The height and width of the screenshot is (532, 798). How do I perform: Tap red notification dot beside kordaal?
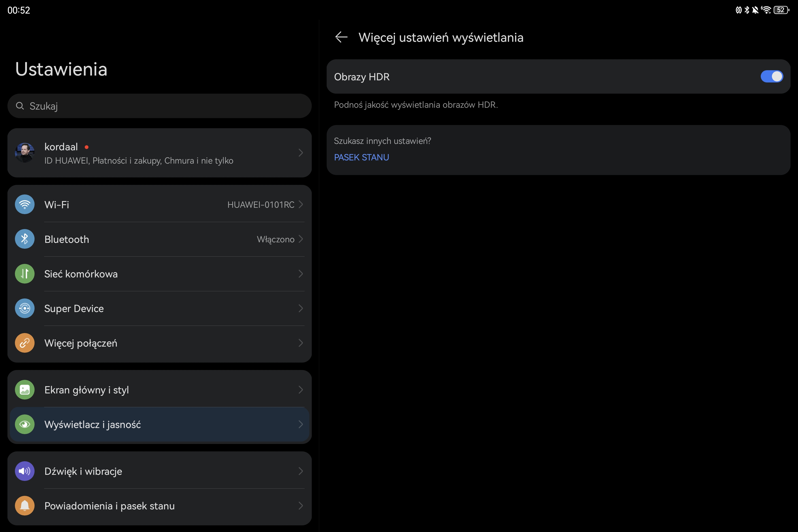[86, 147]
